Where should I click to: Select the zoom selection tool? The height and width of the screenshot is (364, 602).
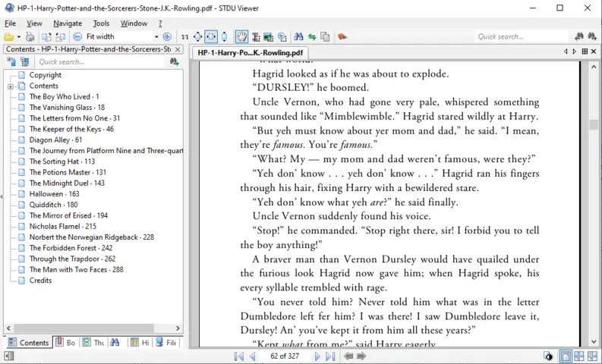click(282, 37)
